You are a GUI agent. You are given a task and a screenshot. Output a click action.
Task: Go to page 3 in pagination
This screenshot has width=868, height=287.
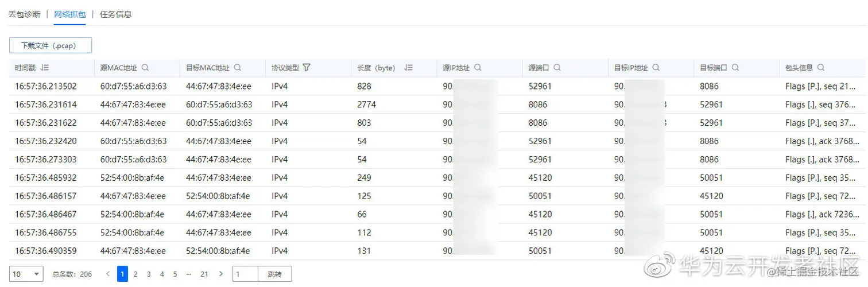click(149, 274)
